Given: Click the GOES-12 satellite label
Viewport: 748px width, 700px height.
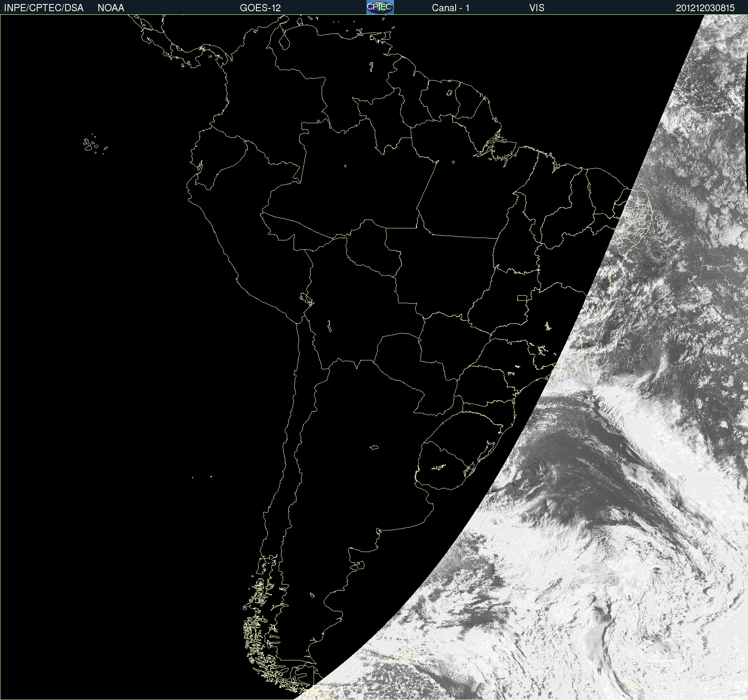Looking at the screenshot, I should tap(260, 8).
